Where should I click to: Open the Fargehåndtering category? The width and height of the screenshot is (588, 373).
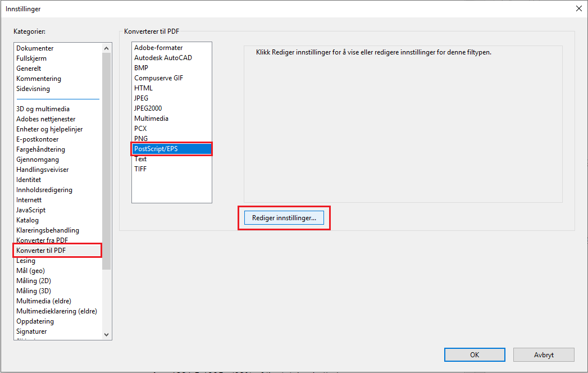42,149
